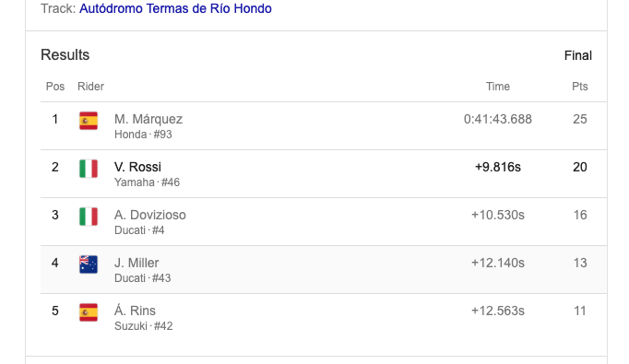Image resolution: width=629 pixels, height=364 pixels.
Task: Click Australia flag beside J. Miller
Action: tap(89, 264)
